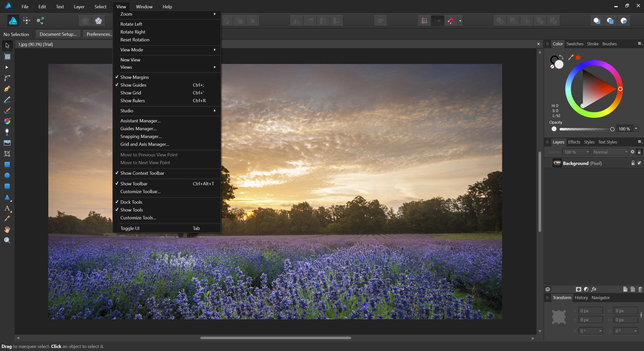Activate the Zoom magnifier tool

point(7,240)
